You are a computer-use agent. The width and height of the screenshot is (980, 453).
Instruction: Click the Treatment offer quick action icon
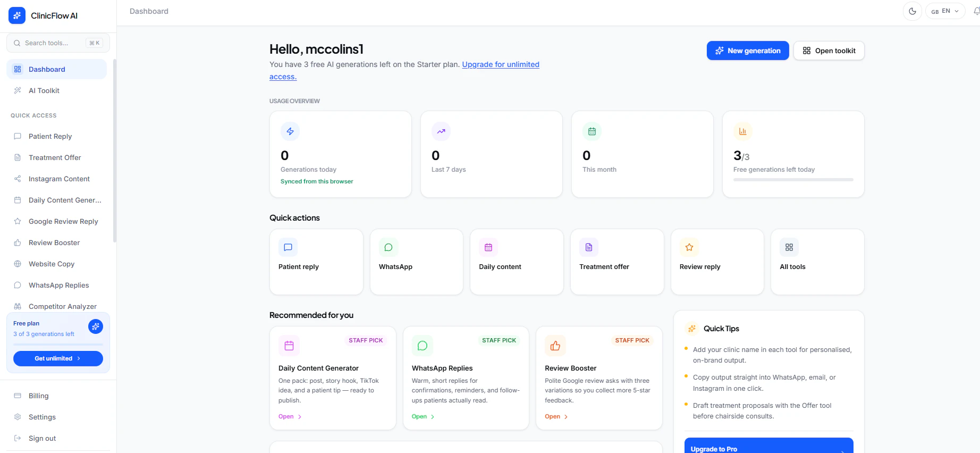(589, 247)
